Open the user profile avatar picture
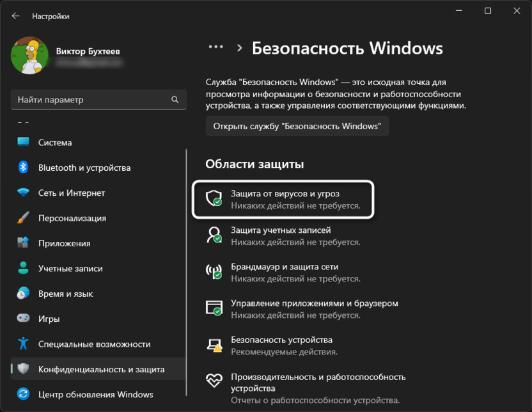This screenshot has width=532, height=412. click(26, 56)
